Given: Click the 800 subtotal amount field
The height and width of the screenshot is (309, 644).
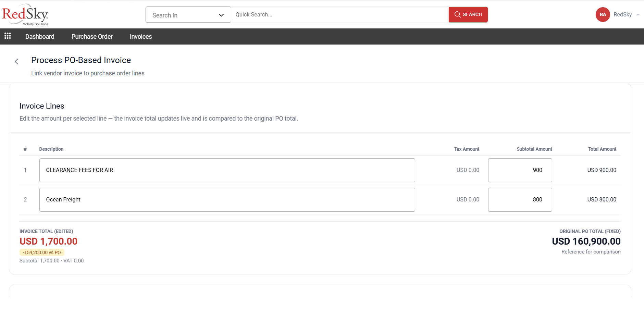Looking at the screenshot, I should (520, 200).
